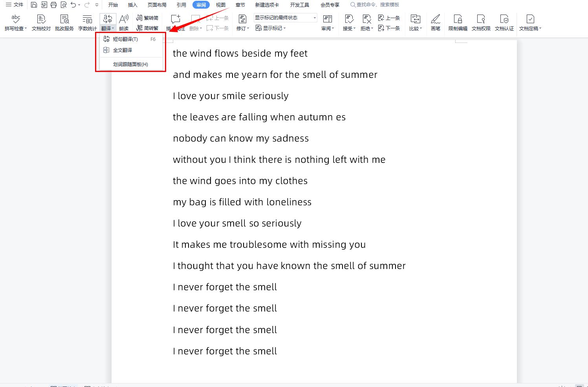The width and height of the screenshot is (588, 387).
Task: Click the 查找命令、搜索模板 search box
Action: point(375,5)
